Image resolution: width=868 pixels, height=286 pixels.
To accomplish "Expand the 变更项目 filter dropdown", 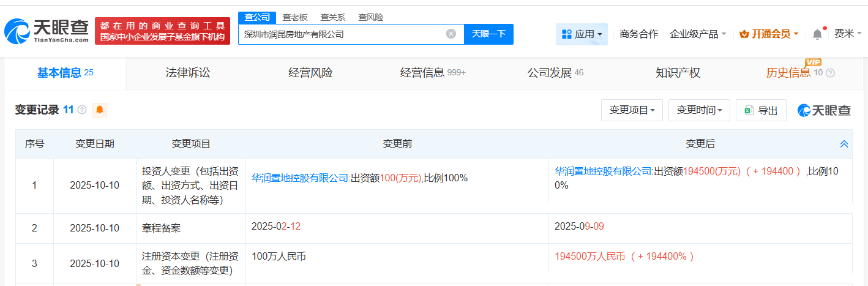I will pos(632,110).
